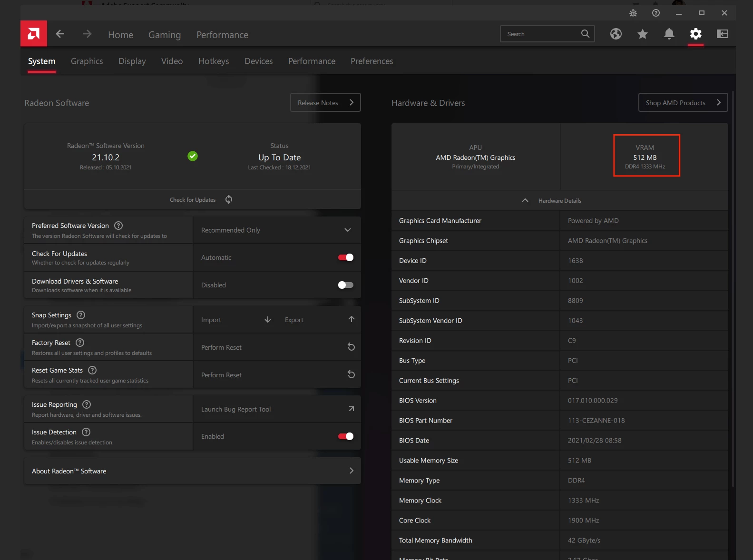
Task: Open the Preferences tab
Action: click(x=372, y=61)
